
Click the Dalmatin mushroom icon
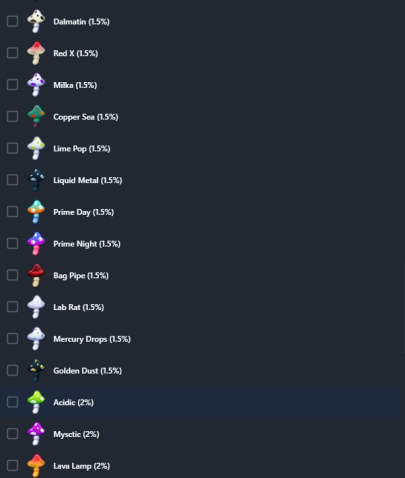point(36,21)
